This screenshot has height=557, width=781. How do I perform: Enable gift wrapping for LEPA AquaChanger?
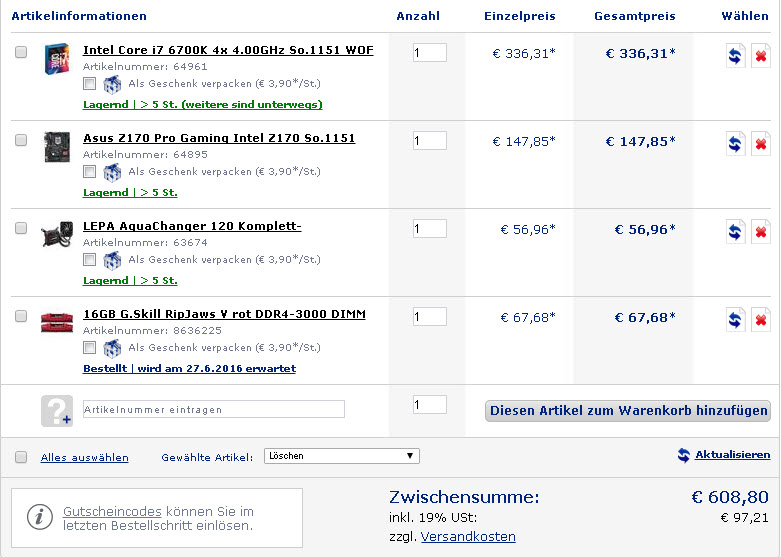point(90,260)
